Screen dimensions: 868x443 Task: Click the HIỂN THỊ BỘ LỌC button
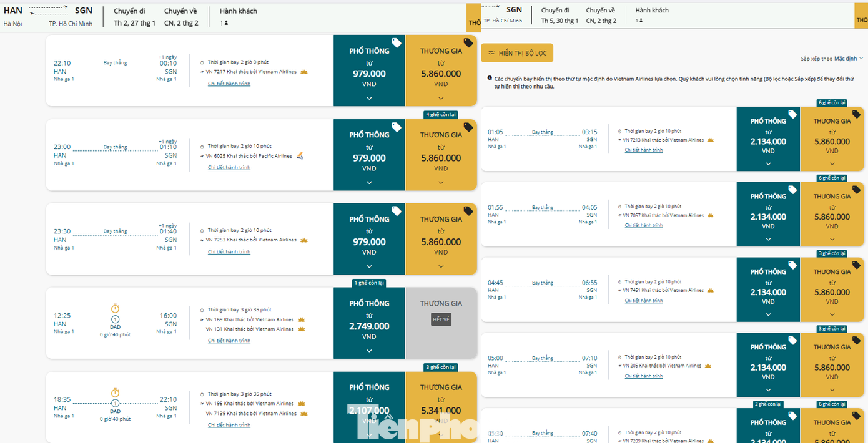click(x=517, y=53)
